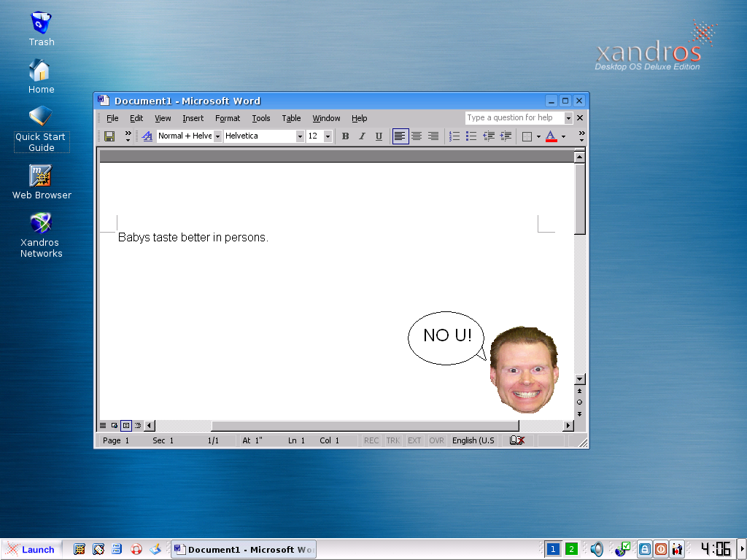This screenshot has height=560, width=747.
Task: Open the Format menu
Action: coord(228,118)
